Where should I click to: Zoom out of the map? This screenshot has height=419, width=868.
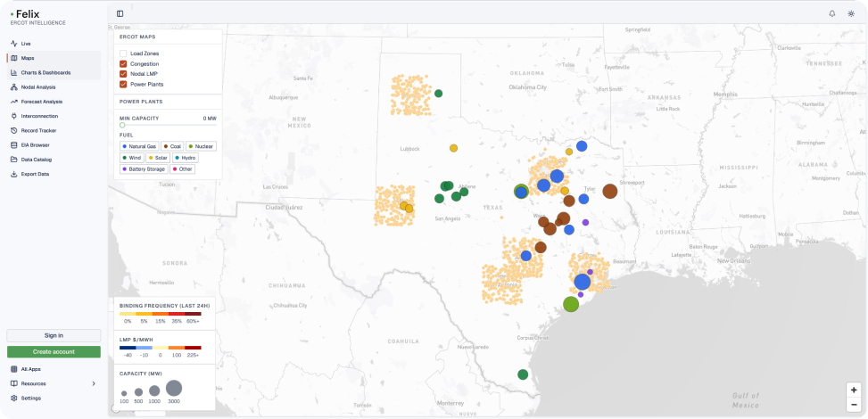[x=854, y=405]
